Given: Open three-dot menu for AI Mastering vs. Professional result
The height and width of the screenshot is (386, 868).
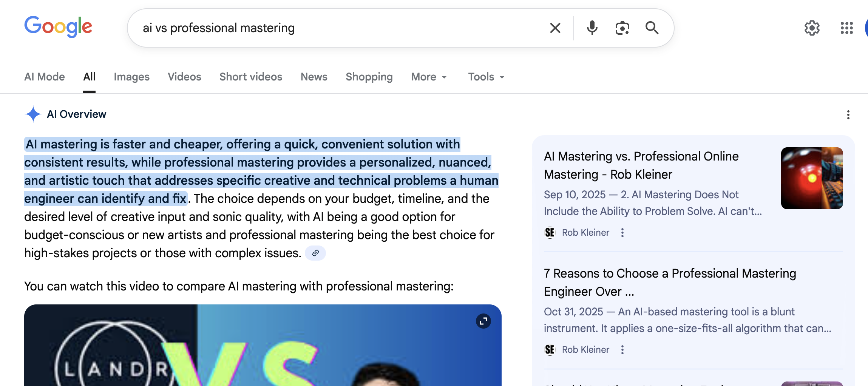Looking at the screenshot, I should coord(622,233).
